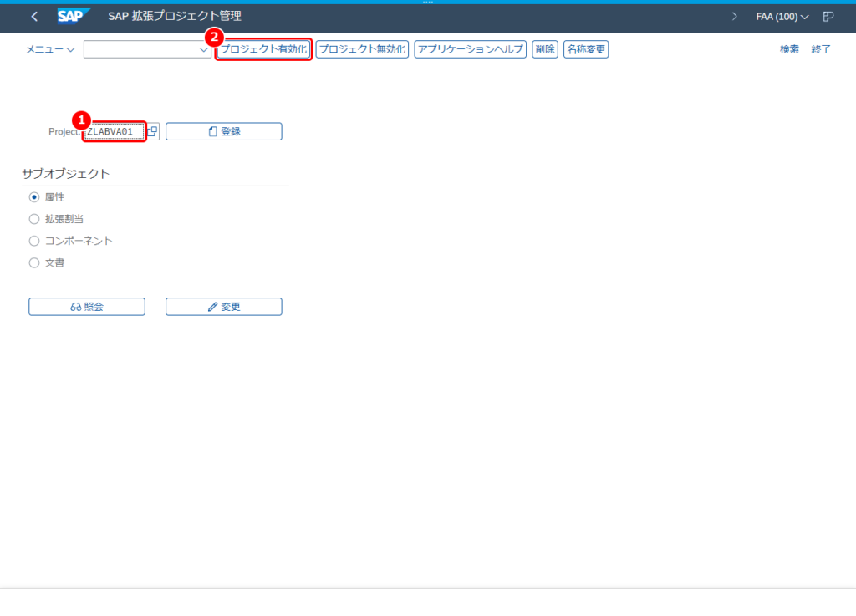Click the 名称変更 toolbar button
Viewport: 856px width, 616px height.
pyautogui.click(x=586, y=49)
